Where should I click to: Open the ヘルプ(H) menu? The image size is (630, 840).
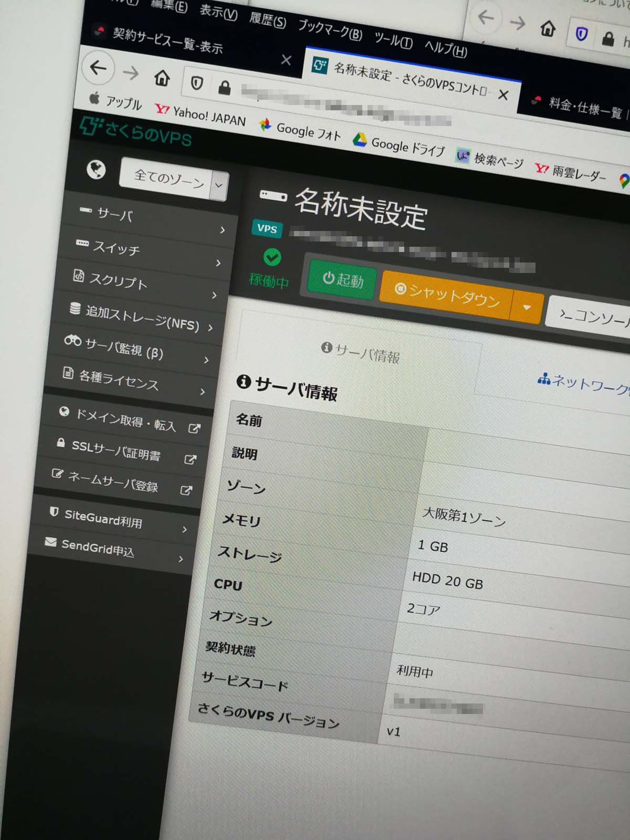coord(446,48)
